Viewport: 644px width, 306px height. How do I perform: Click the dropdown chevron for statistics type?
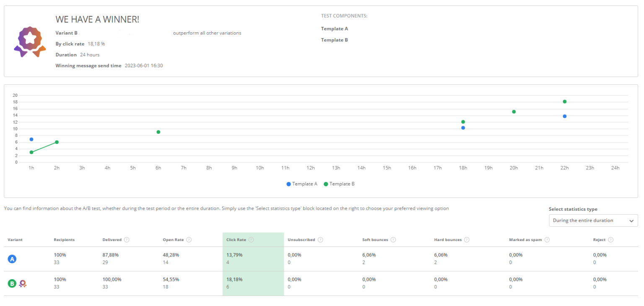[631, 221]
